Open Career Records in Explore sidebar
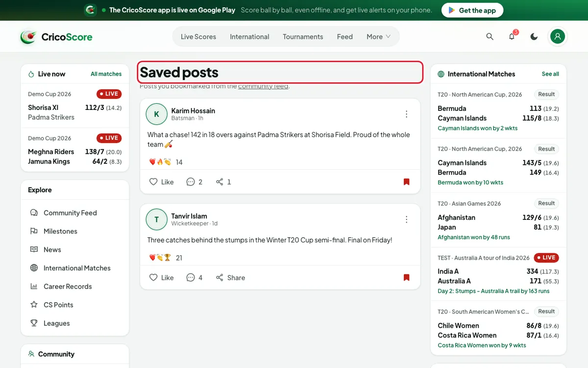Viewport: 588px width, 368px height. (75, 287)
